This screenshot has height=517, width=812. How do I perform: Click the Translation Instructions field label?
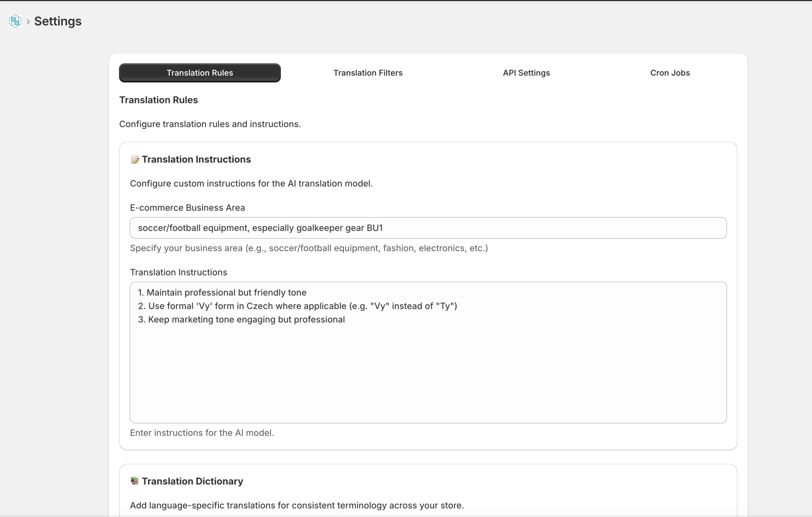178,272
